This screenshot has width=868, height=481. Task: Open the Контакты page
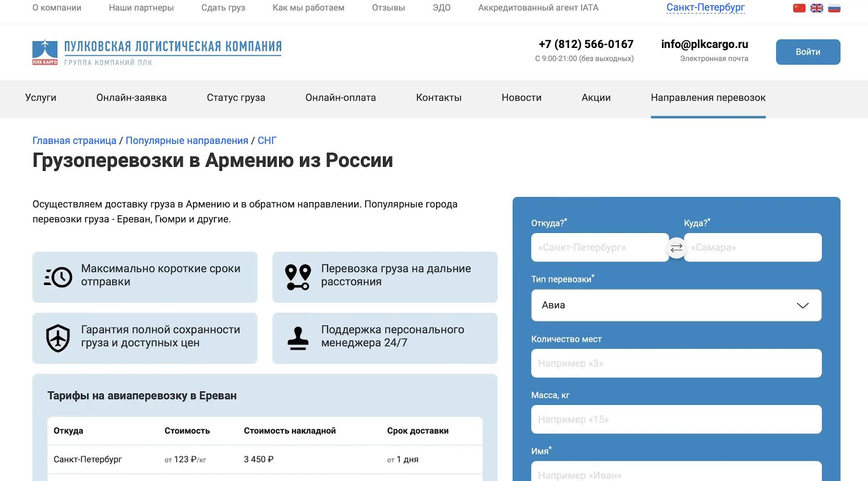[439, 97]
